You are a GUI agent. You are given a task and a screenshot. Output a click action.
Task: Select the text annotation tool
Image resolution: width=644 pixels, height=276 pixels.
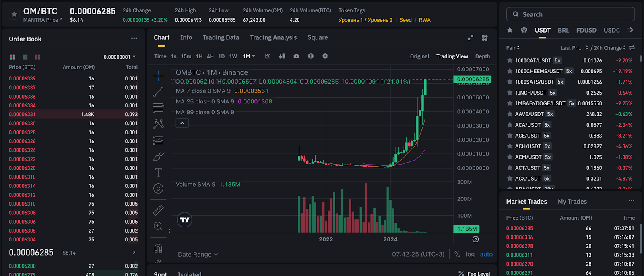(x=159, y=173)
